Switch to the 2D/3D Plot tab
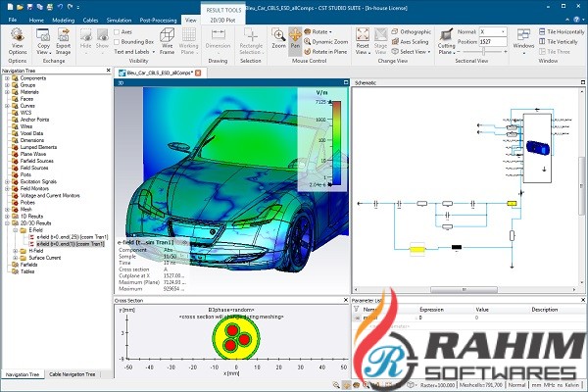The height and width of the screenshot is (392, 588). (x=222, y=21)
